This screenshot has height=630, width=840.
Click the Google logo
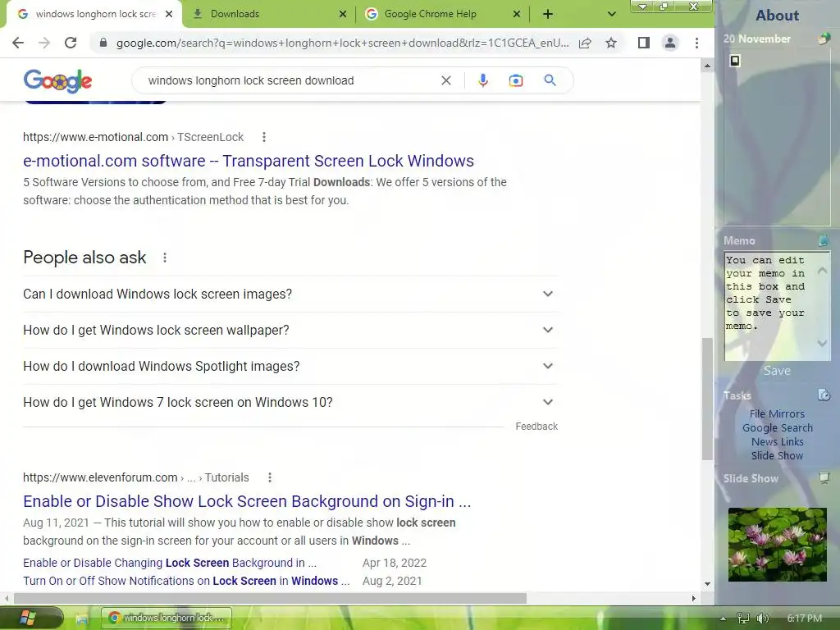click(x=58, y=81)
